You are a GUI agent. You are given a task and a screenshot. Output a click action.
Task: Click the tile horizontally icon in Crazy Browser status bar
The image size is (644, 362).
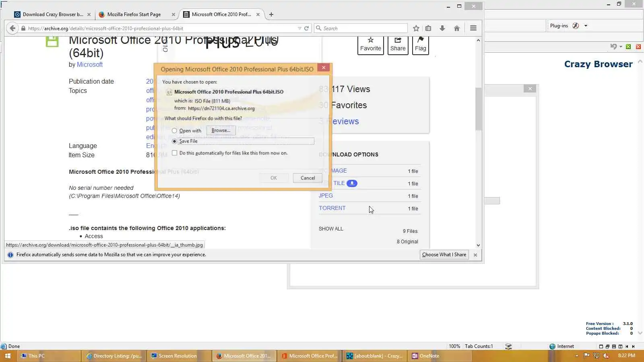614,346
